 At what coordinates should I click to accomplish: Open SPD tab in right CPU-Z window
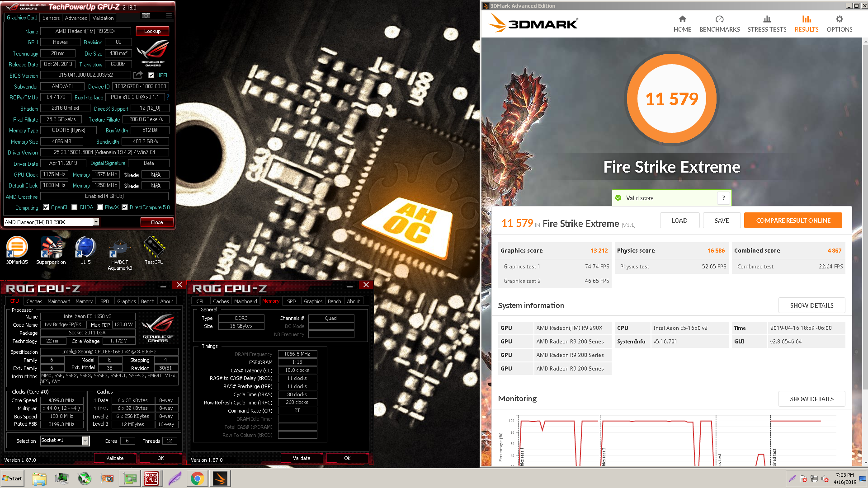click(292, 301)
